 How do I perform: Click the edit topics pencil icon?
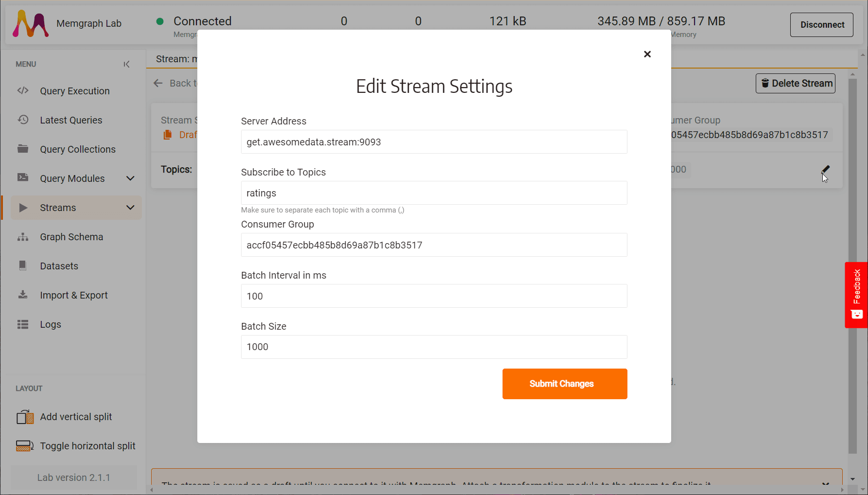(825, 170)
